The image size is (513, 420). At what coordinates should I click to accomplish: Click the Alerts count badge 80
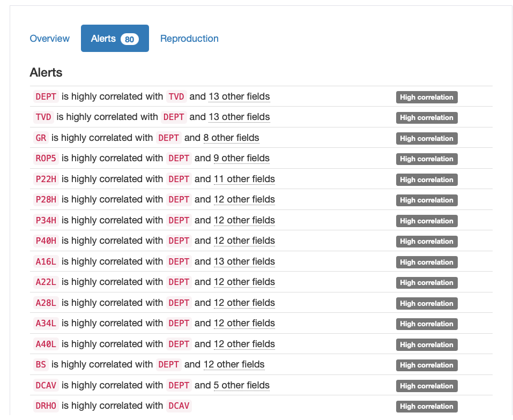[x=129, y=39]
